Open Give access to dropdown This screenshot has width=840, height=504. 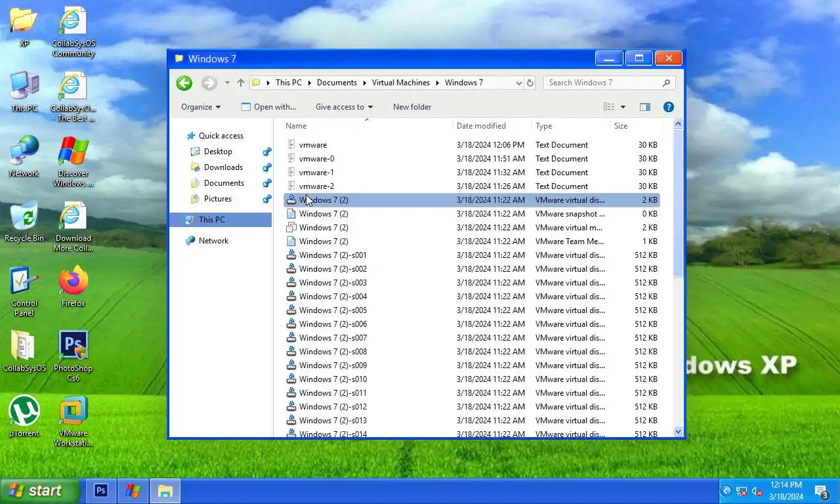coord(344,107)
